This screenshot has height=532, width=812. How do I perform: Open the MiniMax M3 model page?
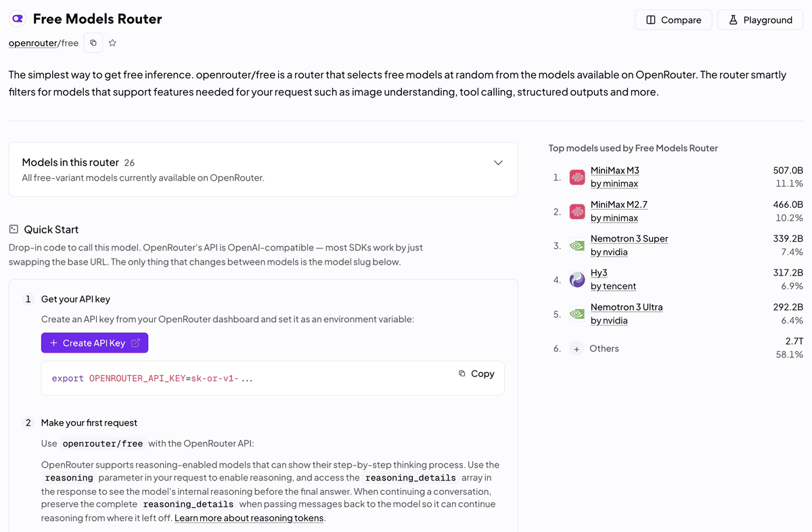615,171
